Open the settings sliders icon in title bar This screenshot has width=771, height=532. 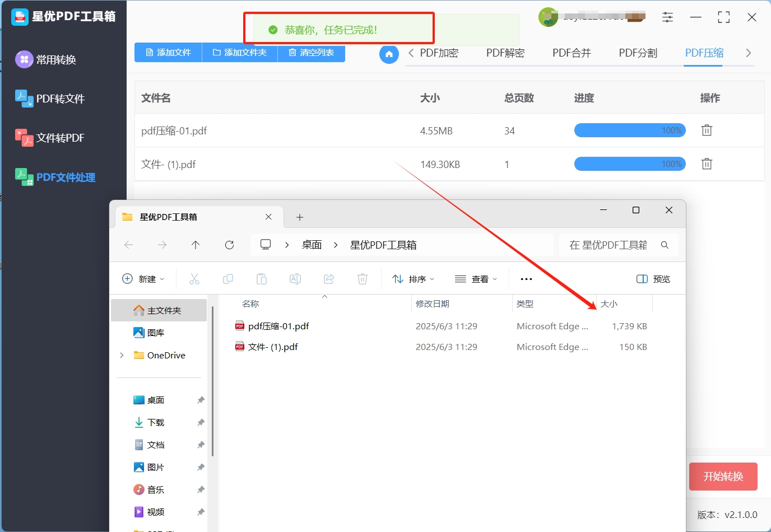[x=667, y=17]
